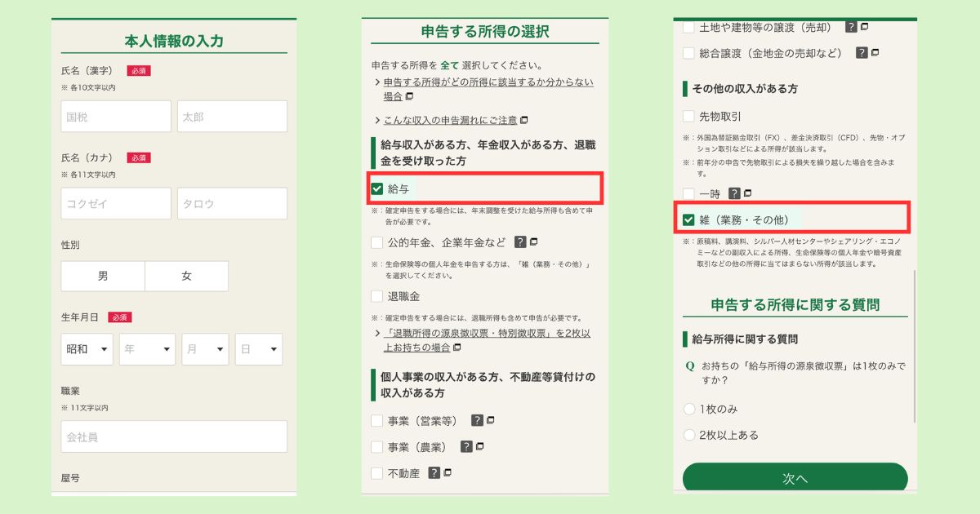Select 女 as gender
Screen dimensions: 980x514
pos(186,277)
